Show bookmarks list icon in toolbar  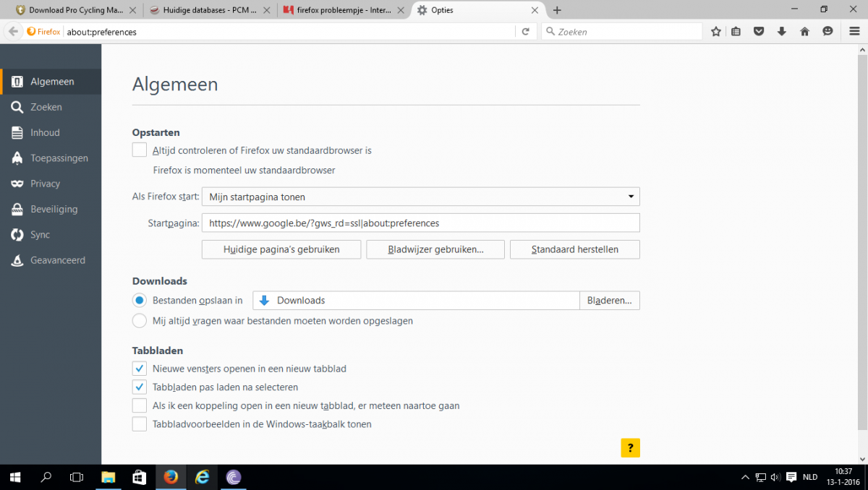click(x=736, y=32)
